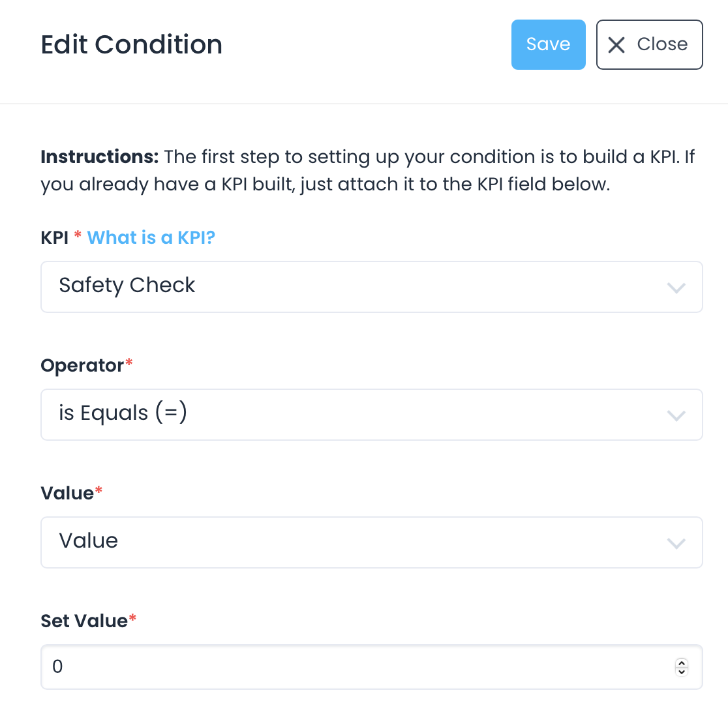Click the Instructions paragraph text
This screenshot has width=728, height=725.
(x=391, y=171)
